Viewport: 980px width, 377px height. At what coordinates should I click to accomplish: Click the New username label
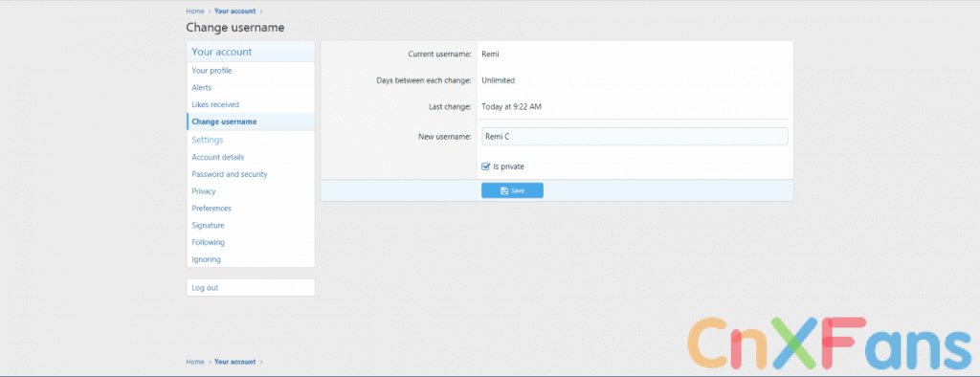click(x=444, y=137)
